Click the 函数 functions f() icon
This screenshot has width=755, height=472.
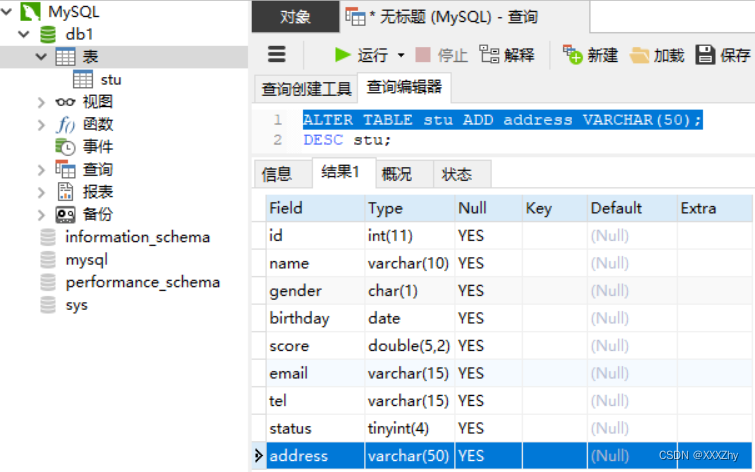click(x=65, y=124)
